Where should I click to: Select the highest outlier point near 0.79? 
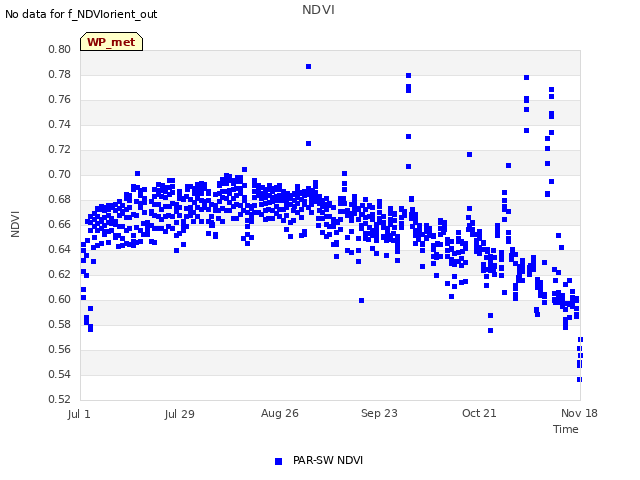coord(309,67)
